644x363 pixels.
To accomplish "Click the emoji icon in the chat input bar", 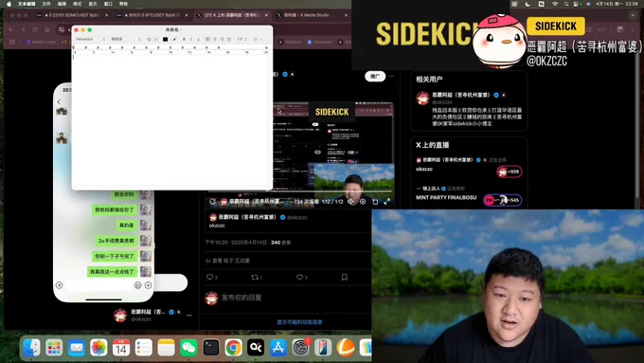I will click(x=137, y=285).
